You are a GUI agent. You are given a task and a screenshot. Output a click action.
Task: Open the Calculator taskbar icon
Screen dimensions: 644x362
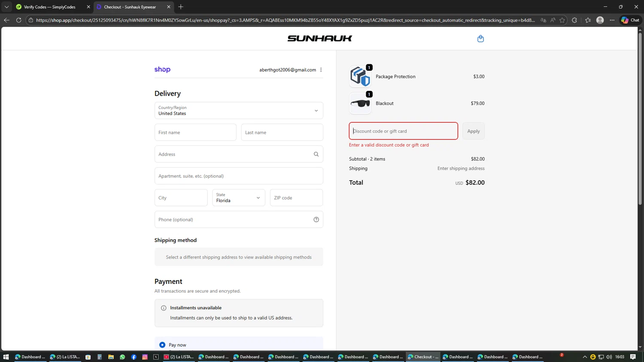(100, 357)
